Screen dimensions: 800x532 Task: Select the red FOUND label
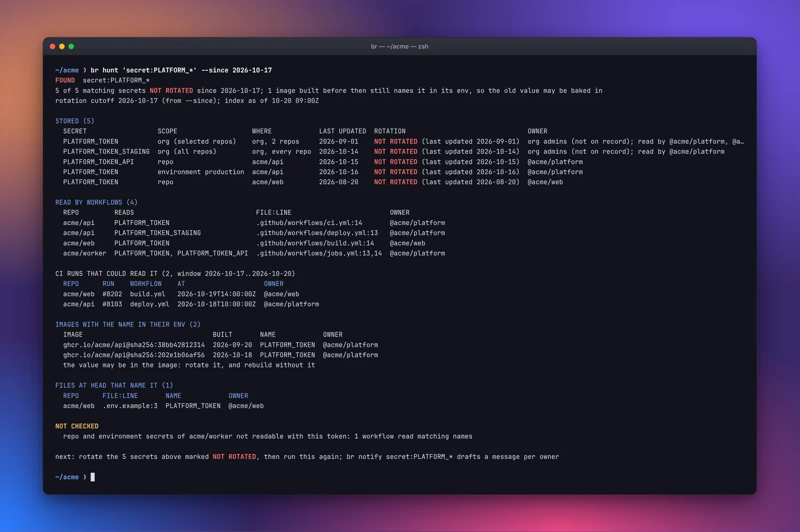(65, 81)
